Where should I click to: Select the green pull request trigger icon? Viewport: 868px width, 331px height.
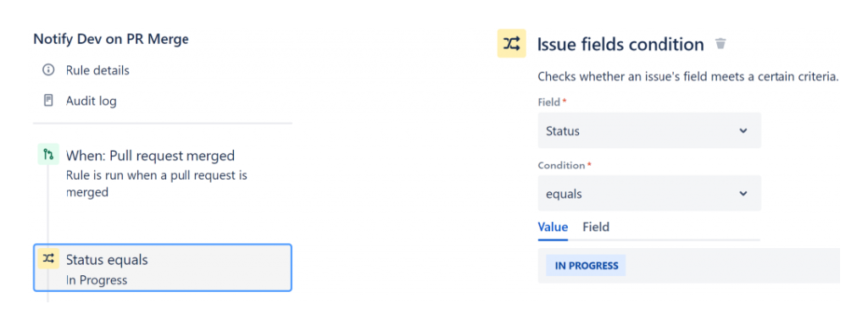tap(48, 154)
